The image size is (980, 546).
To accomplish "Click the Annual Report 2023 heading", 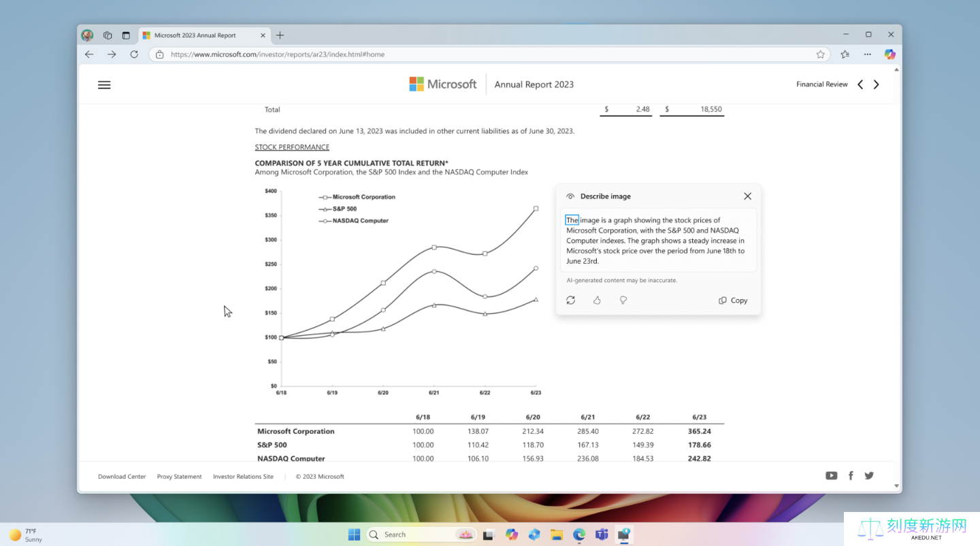I will point(534,84).
